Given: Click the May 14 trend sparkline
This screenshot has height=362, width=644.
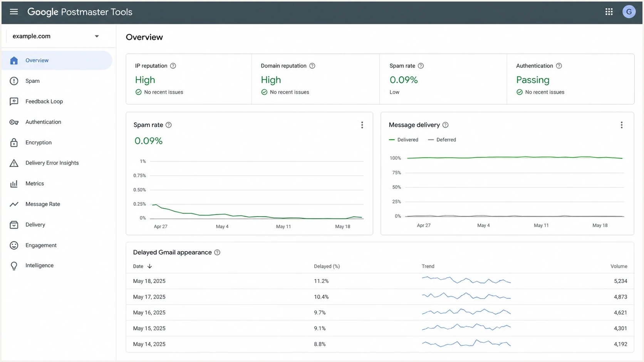Looking at the screenshot, I should (x=466, y=343).
